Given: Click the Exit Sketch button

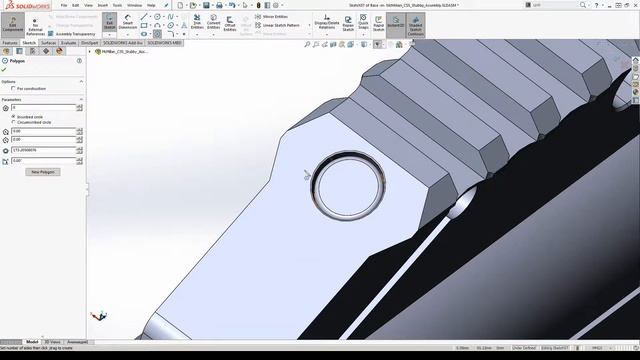Looking at the screenshot, I should [x=109, y=22].
